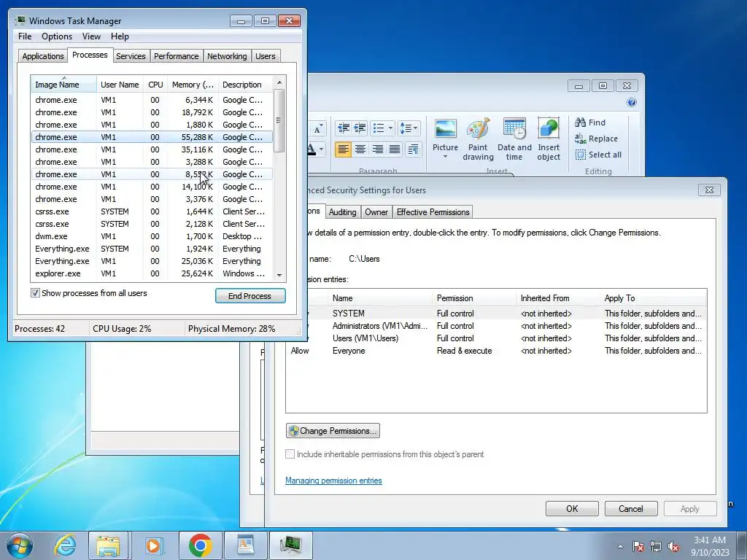
Task: Insert Date and time
Action: [x=514, y=139]
